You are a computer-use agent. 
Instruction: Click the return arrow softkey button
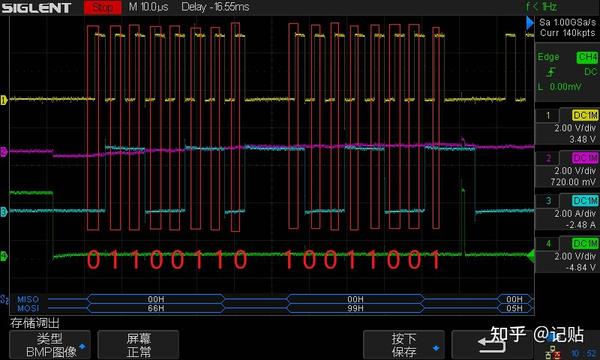tap(492, 345)
